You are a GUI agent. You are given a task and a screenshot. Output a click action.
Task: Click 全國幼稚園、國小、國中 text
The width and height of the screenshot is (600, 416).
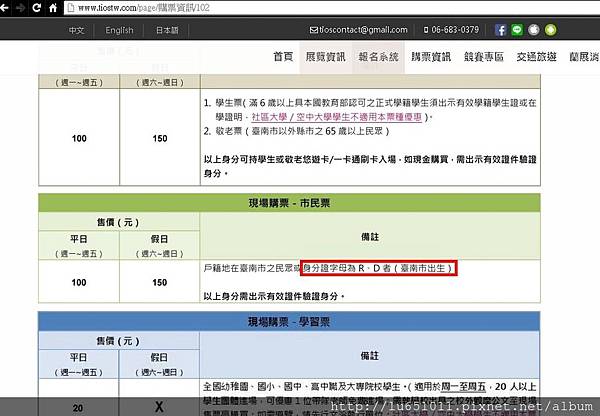254,387
